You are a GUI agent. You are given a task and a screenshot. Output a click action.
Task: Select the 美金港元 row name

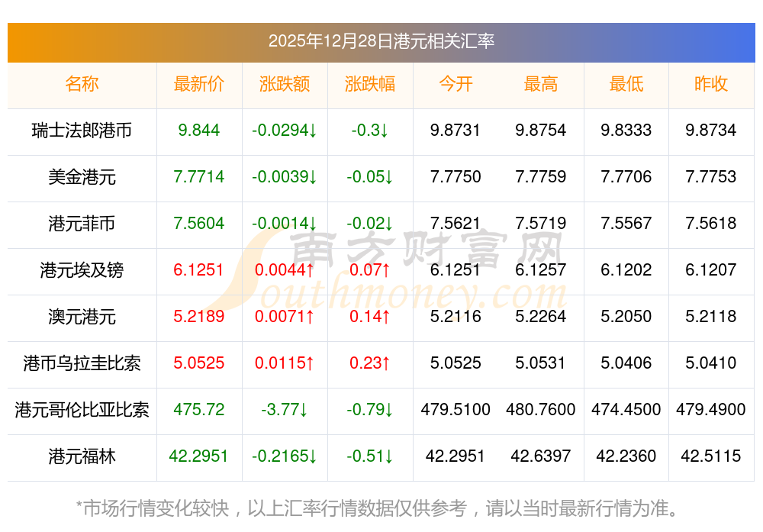(82, 176)
